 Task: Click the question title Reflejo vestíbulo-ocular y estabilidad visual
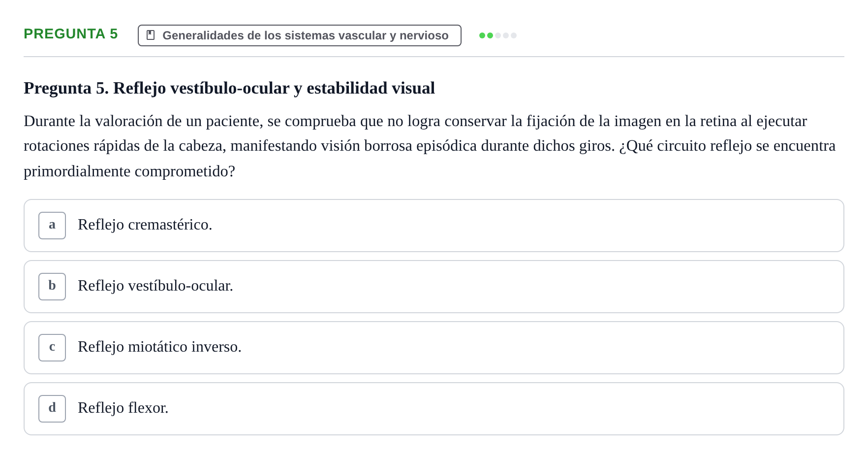pos(229,88)
